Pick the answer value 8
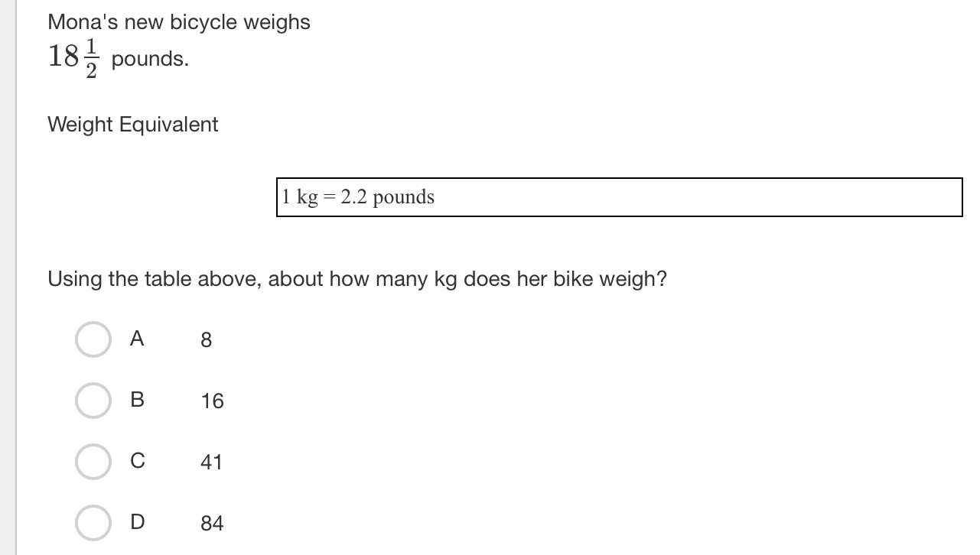This screenshot has width=980, height=555. 206,340
